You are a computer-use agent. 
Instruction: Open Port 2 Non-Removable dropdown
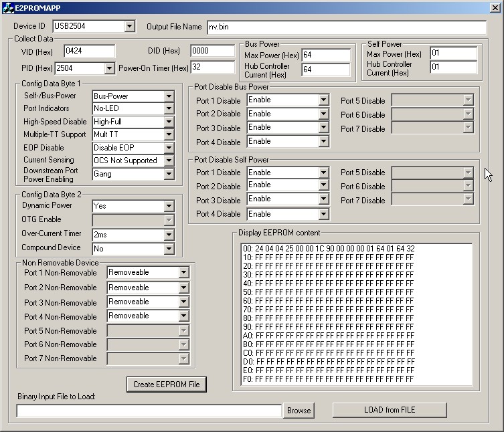point(183,288)
